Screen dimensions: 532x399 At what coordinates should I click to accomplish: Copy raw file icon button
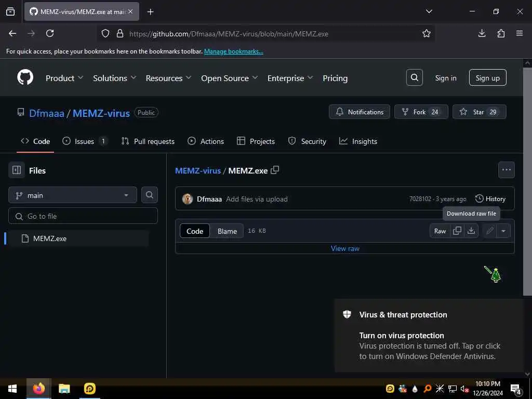pos(457,231)
